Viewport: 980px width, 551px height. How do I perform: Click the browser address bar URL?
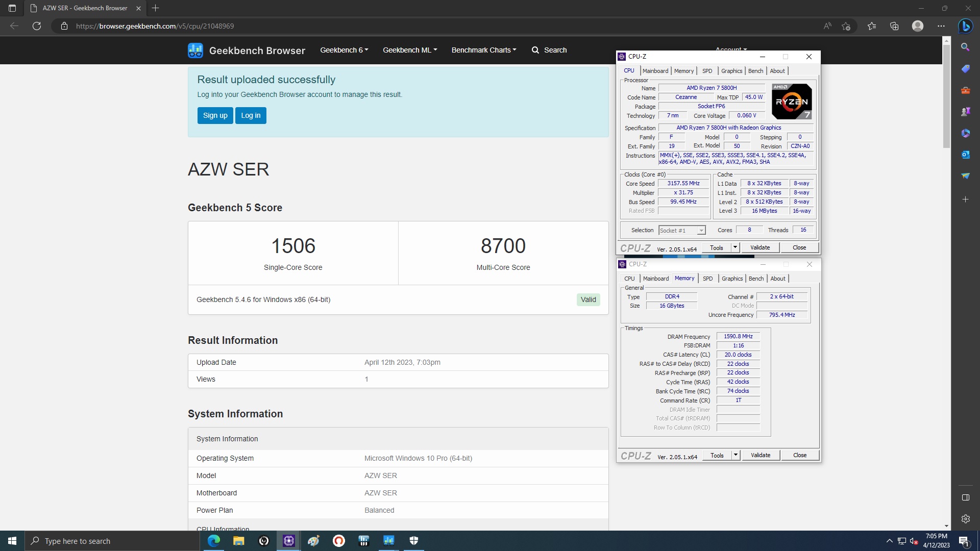pos(155,26)
